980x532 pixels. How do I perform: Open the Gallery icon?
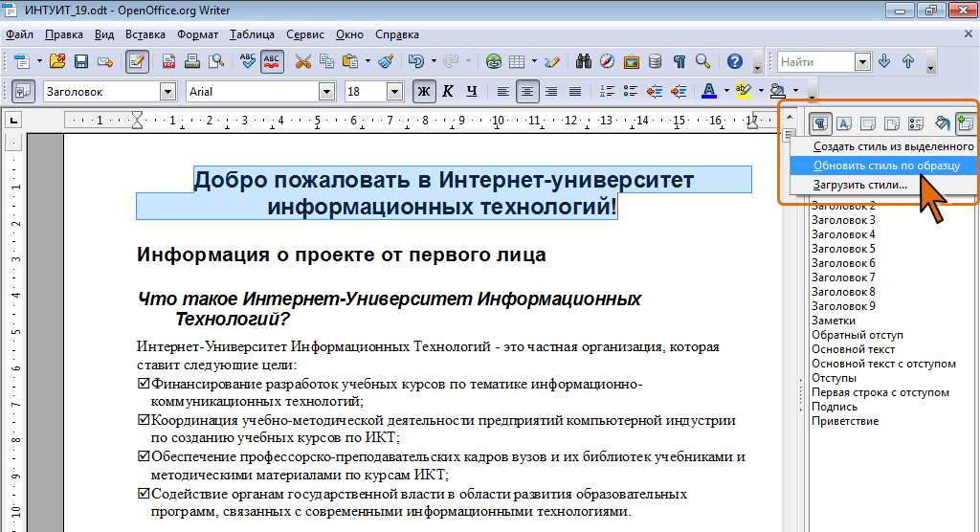pos(632,61)
